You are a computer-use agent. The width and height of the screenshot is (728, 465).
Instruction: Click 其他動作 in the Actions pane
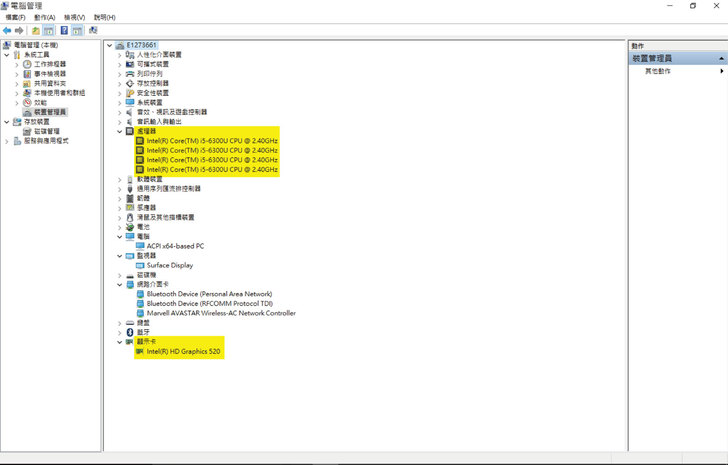pos(657,71)
